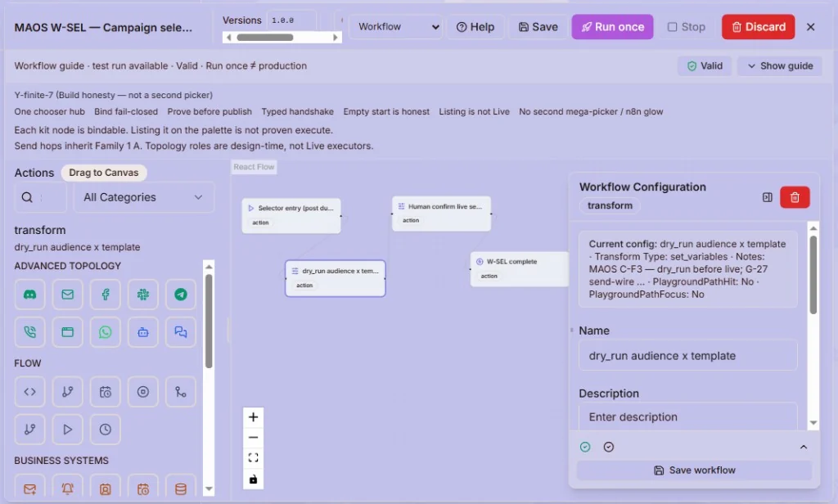Image resolution: width=838 pixels, height=504 pixels.
Task: Click the actions search field
Action: [x=41, y=197]
